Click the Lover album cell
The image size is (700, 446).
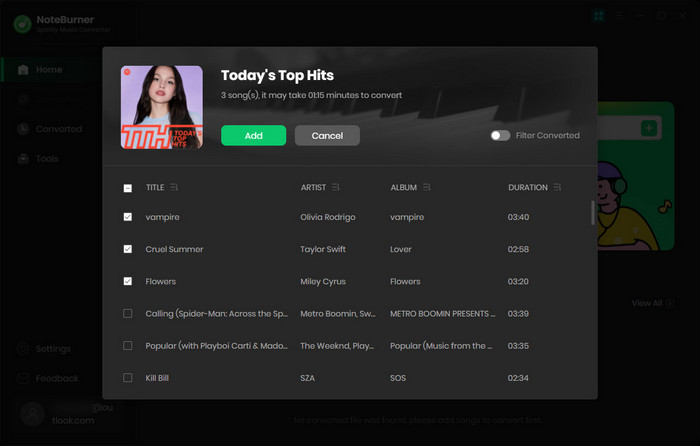tap(401, 249)
